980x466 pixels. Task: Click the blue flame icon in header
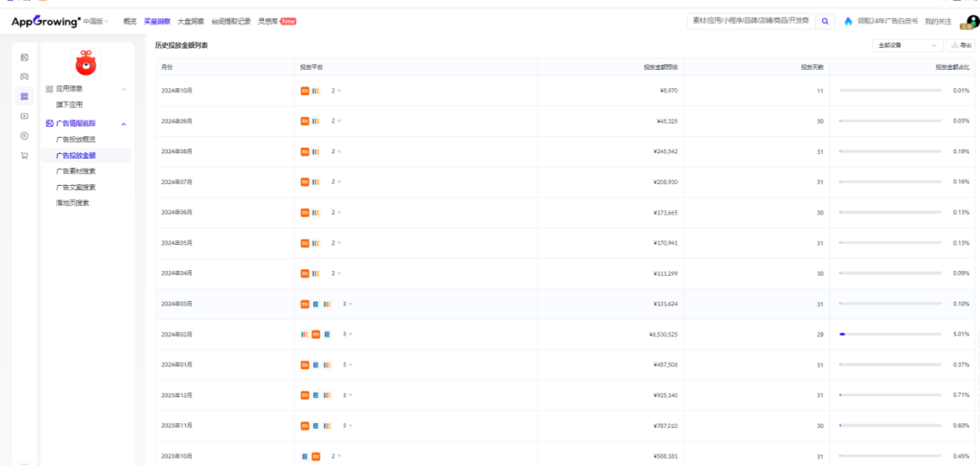848,21
